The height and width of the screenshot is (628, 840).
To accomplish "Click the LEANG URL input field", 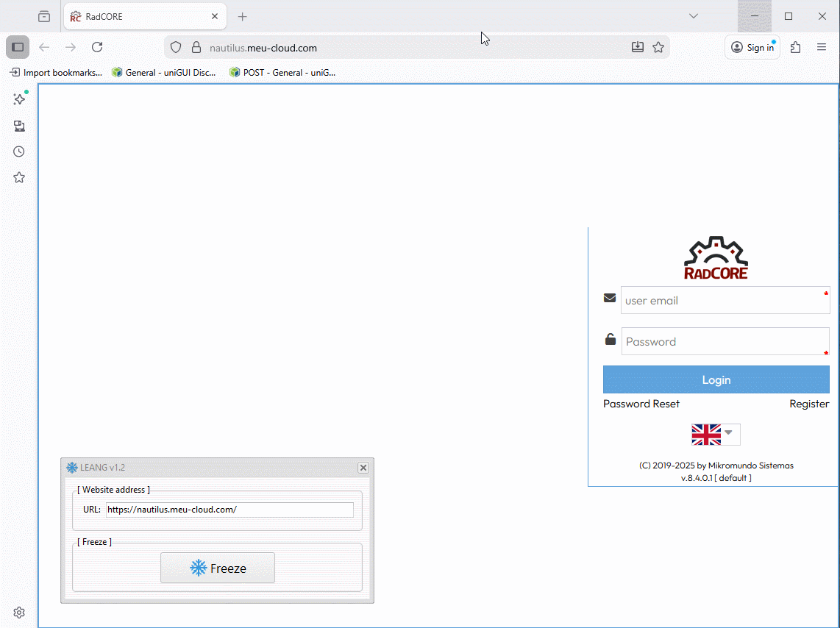I will (x=229, y=510).
